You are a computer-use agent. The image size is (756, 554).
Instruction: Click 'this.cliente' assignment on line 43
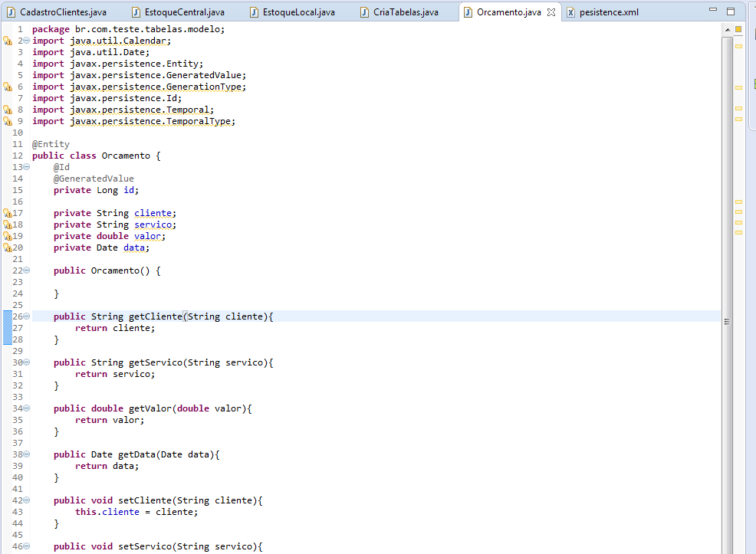(x=107, y=512)
